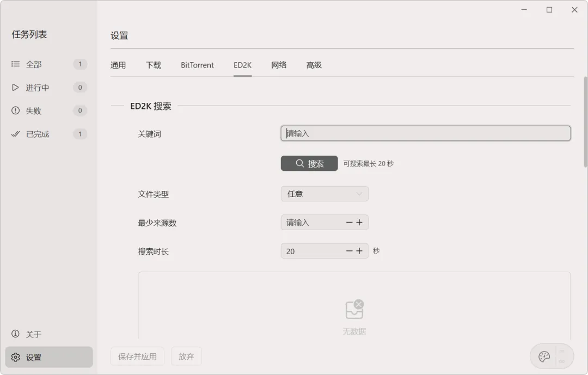Select the 设置 sidebar item

[x=49, y=357]
